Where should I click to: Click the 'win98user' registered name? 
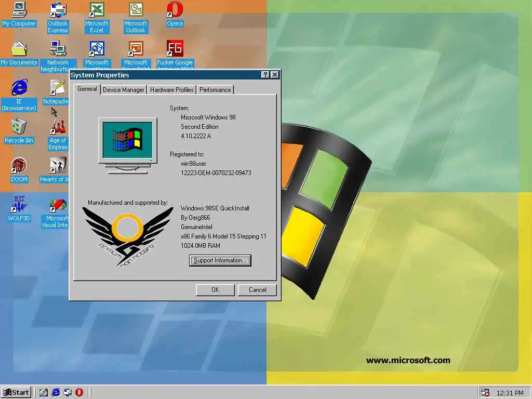pyautogui.click(x=193, y=164)
